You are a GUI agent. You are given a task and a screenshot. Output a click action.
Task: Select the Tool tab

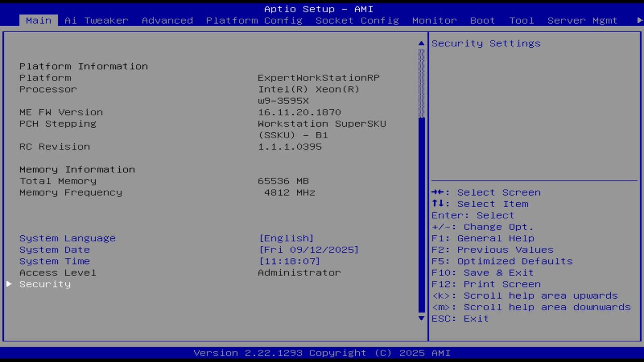click(x=521, y=21)
